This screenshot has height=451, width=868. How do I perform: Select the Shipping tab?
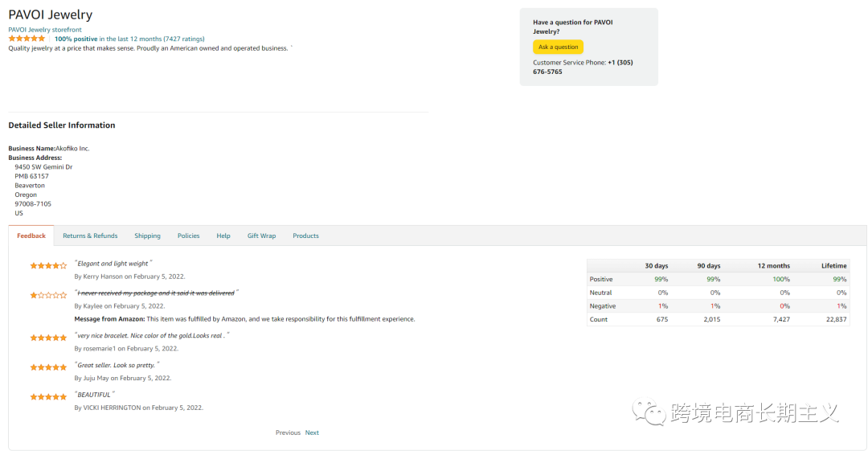point(147,236)
